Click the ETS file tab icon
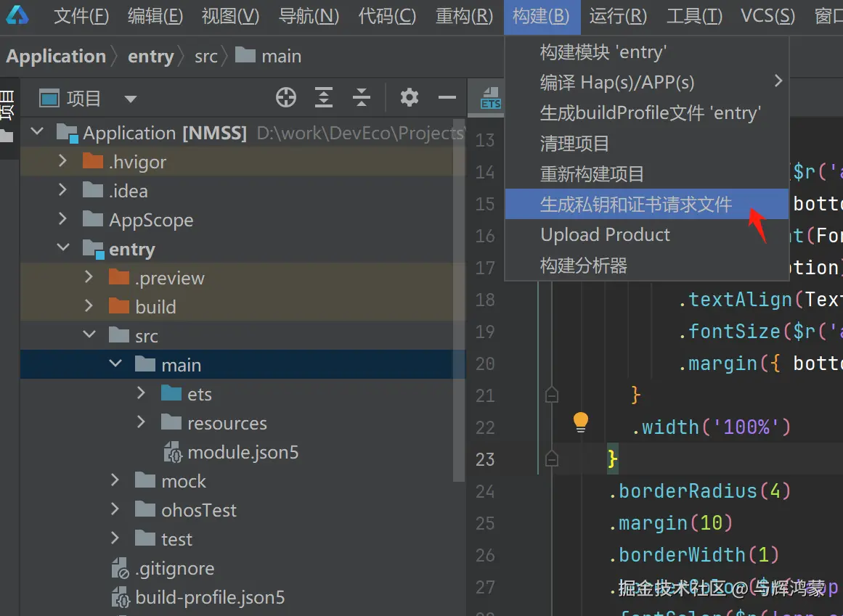Viewport: 843px width, 616px height. pyautogui.click(x=490, y=98)
